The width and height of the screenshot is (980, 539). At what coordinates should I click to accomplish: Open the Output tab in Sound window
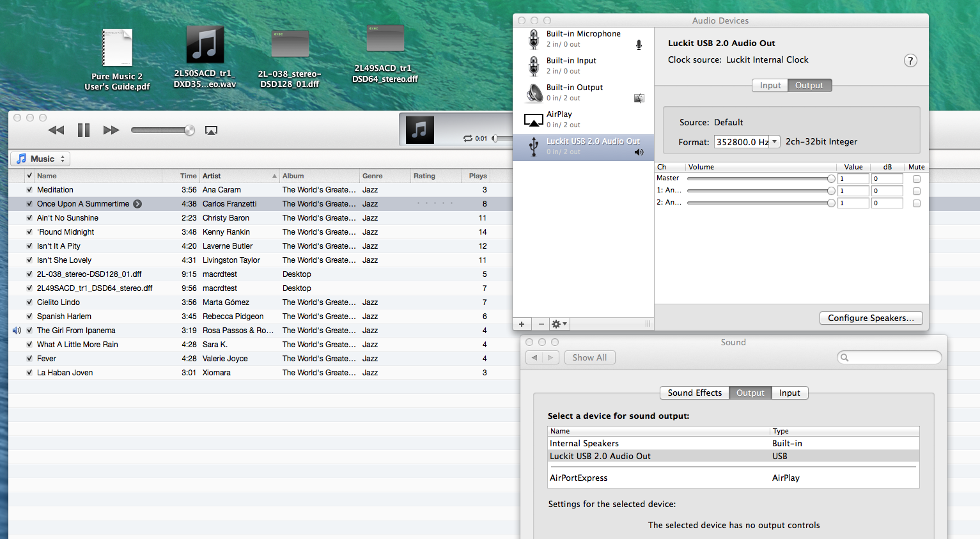pos(750,393)
